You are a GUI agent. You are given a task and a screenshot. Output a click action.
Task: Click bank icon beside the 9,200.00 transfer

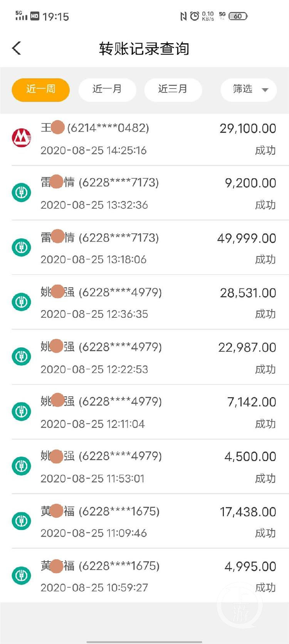tap(22, 192)
